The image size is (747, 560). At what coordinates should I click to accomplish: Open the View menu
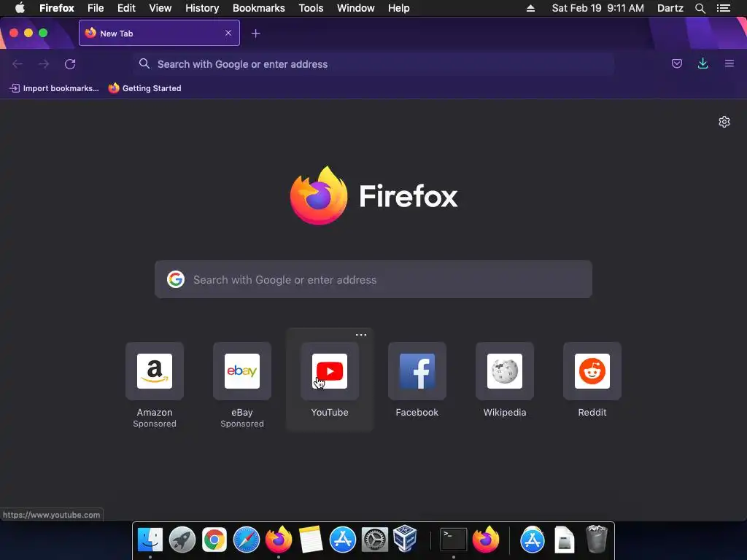[160, 8]
